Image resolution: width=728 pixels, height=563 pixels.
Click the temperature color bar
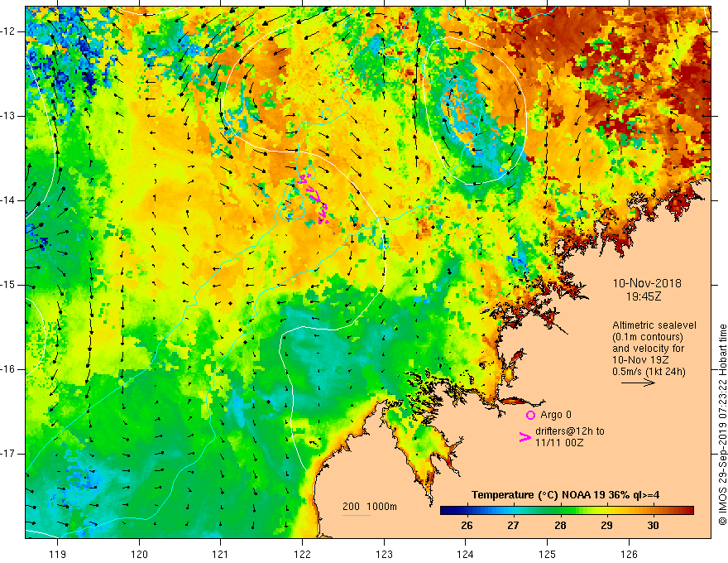pyautogui.click(x=567, y=511)
